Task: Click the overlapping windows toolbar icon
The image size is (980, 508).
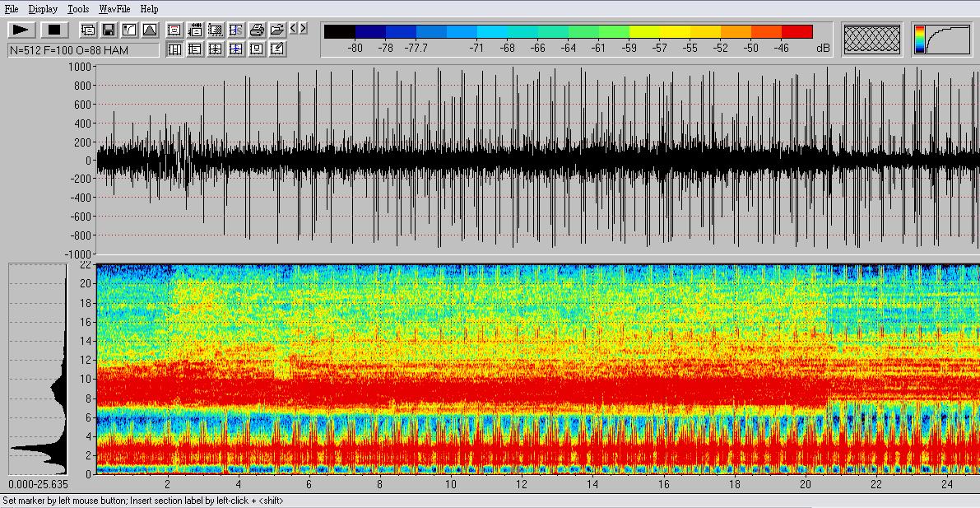Action: pos(88,30)
